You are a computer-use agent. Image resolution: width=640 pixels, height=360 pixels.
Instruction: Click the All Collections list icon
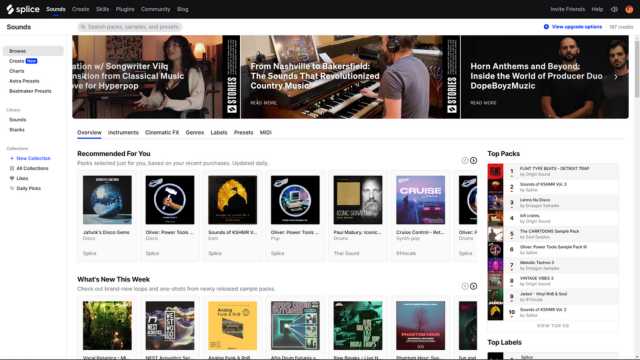pos(12,168)
